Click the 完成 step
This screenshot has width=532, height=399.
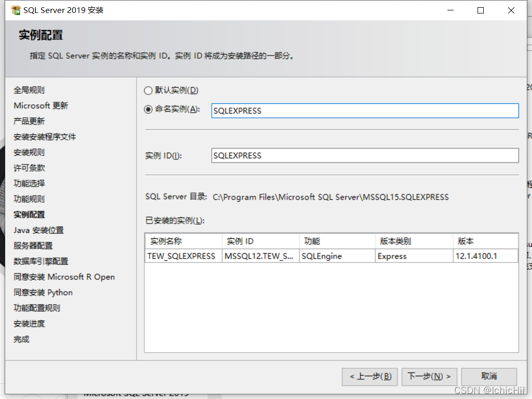[x=21, y=339]
